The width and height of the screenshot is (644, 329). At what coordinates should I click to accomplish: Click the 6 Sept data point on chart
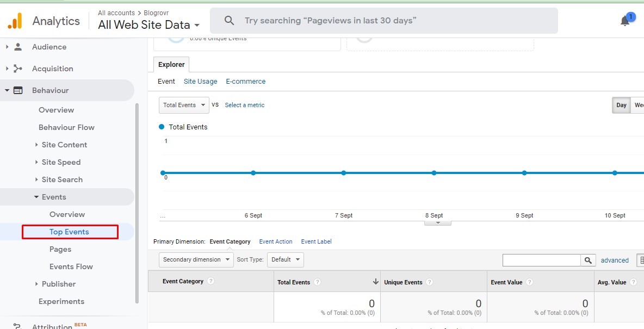(253, 173)
